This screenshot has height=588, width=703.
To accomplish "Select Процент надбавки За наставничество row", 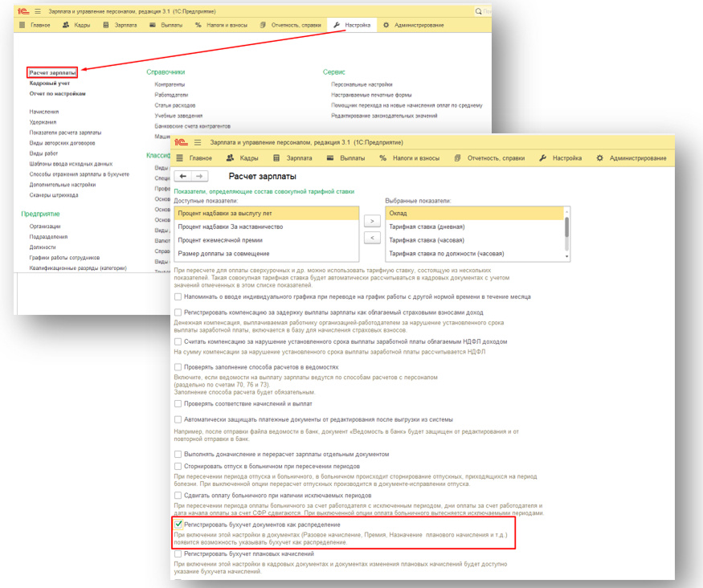I will (x=266, y=227).
